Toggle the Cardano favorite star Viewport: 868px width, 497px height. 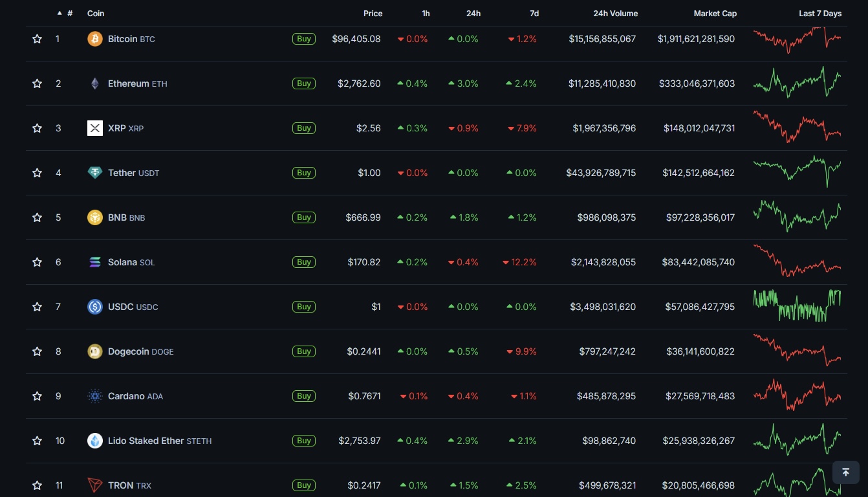click(38, 396)
